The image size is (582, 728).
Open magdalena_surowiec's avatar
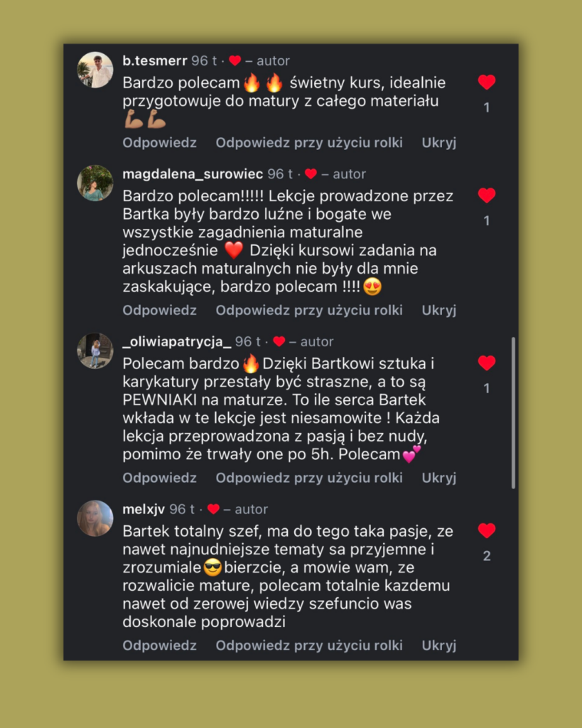pyautogui.click(x=95, y=183)
